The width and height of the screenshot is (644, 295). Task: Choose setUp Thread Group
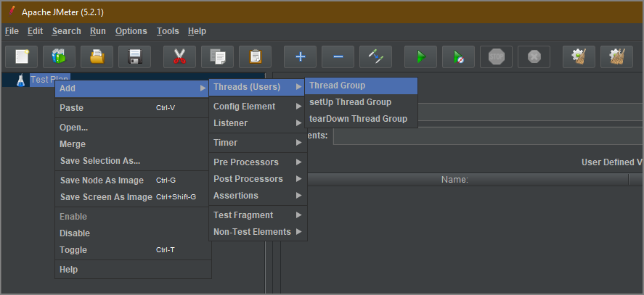coord(361,102)
